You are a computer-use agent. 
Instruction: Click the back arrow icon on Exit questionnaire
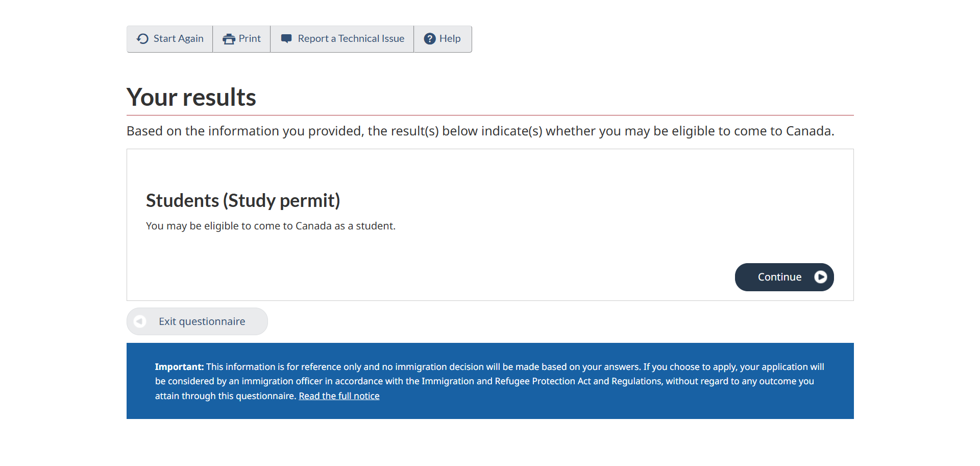pos(139,321)
